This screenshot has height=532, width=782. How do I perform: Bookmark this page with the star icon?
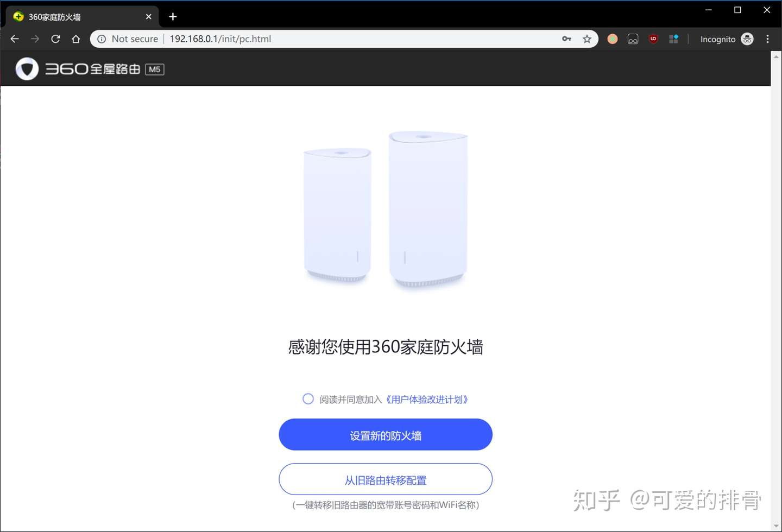coord(587,39)
